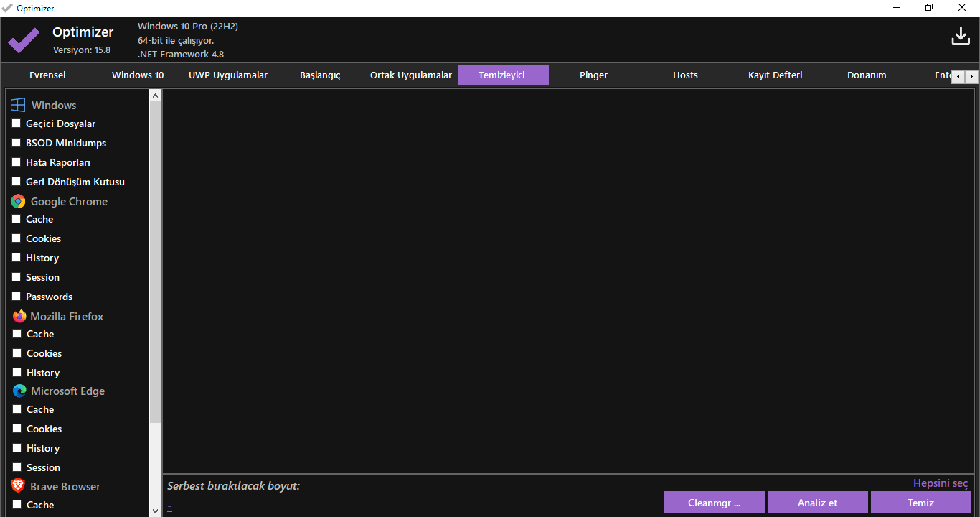Toggle Microsoft Edge Cookies checkbox
Image resolution: width=980 pixels, height=517 pixels.
[17, 429]
